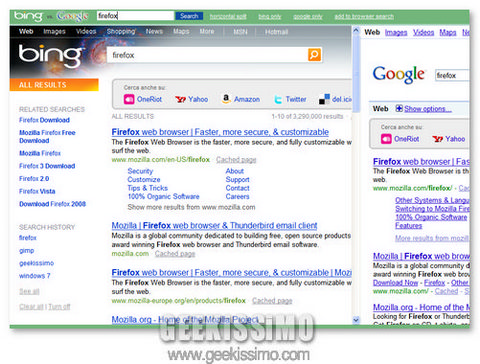Click the add to browser search link
The height and width of the screenshot is (364, 480).
click(x=364, y=16)
